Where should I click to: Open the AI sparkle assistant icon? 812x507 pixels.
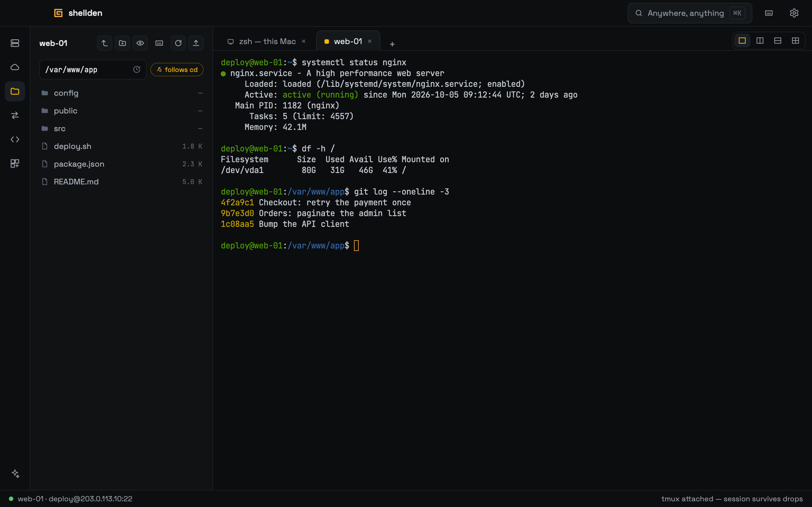click(x=16, y=473)
